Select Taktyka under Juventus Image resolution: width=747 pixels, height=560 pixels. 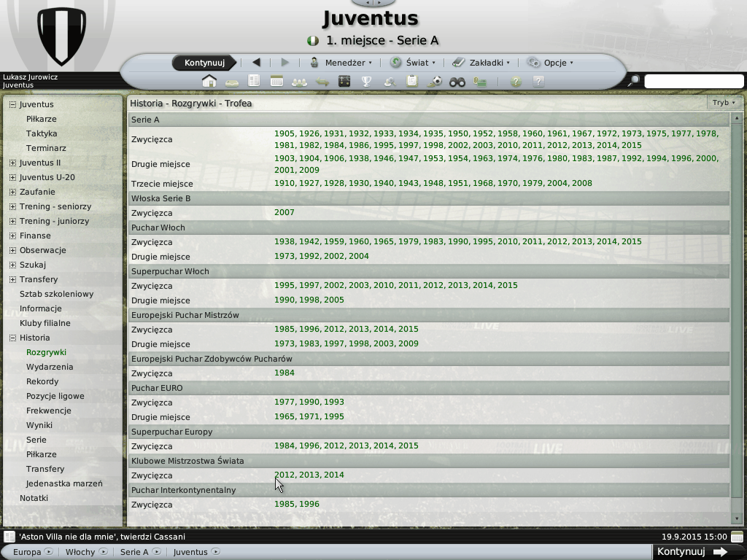[x=42, y=134]
